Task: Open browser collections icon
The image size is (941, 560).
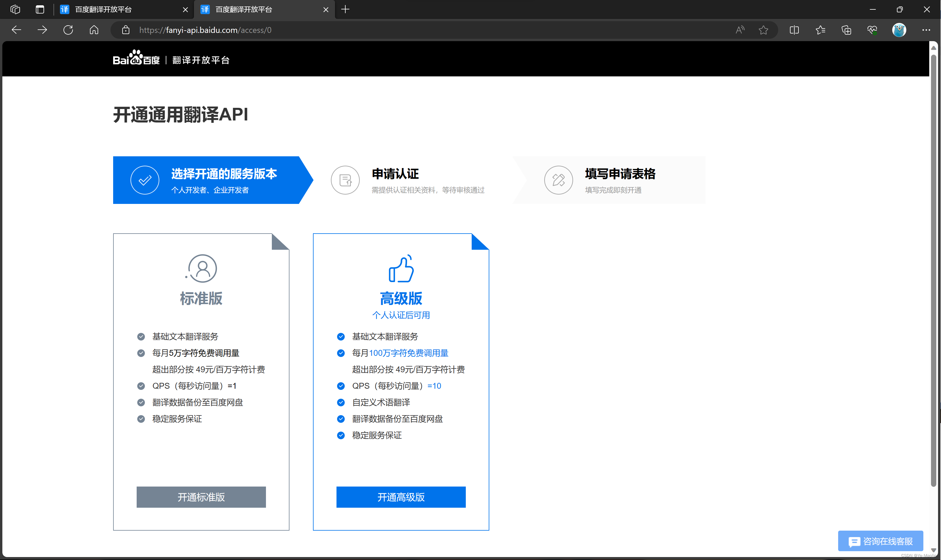Action: point(846,30)
